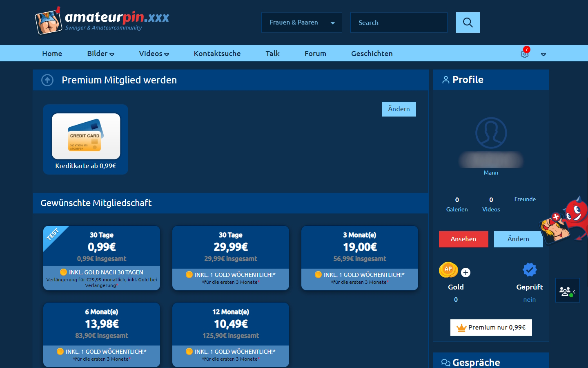The image size is (588, 368).
Task: Expand the Videos menu
Action: point(154,54)
